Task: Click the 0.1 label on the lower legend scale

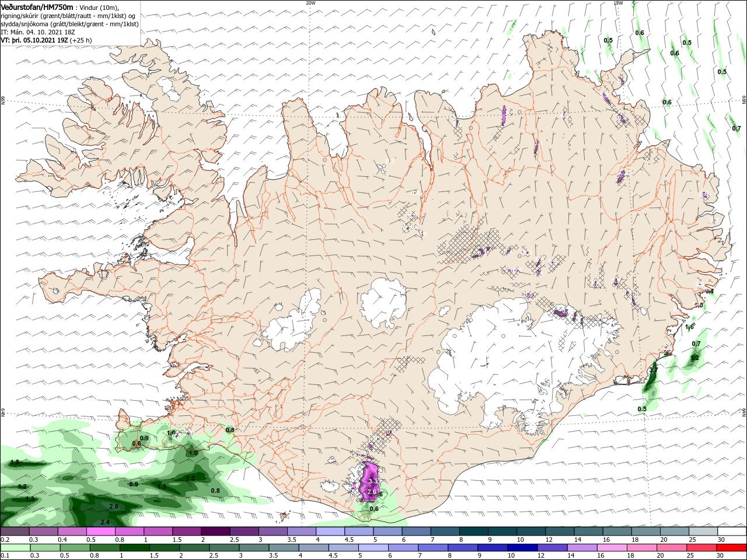Action: coord(5,556)
